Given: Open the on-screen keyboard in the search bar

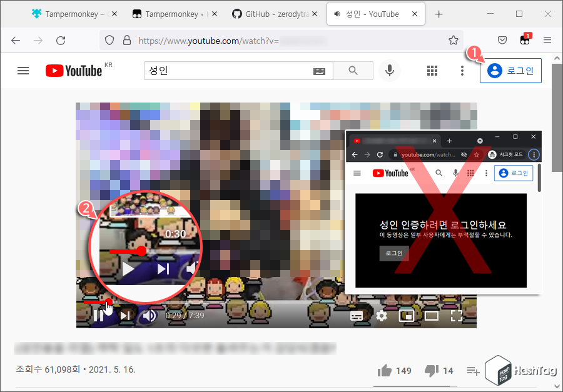Looking at the screenshot, I should (x=319, y=71).
